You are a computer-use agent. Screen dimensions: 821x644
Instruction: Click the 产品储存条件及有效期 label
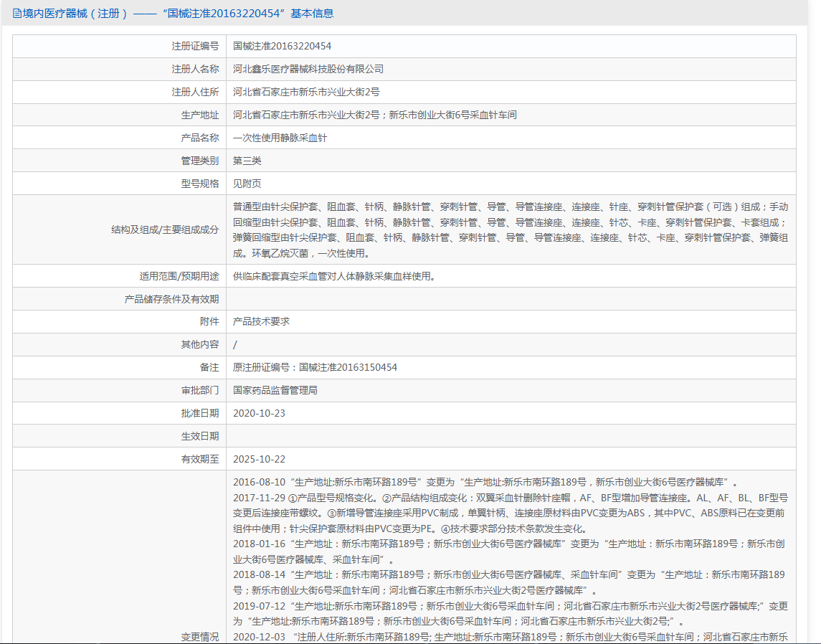[172, 299]
